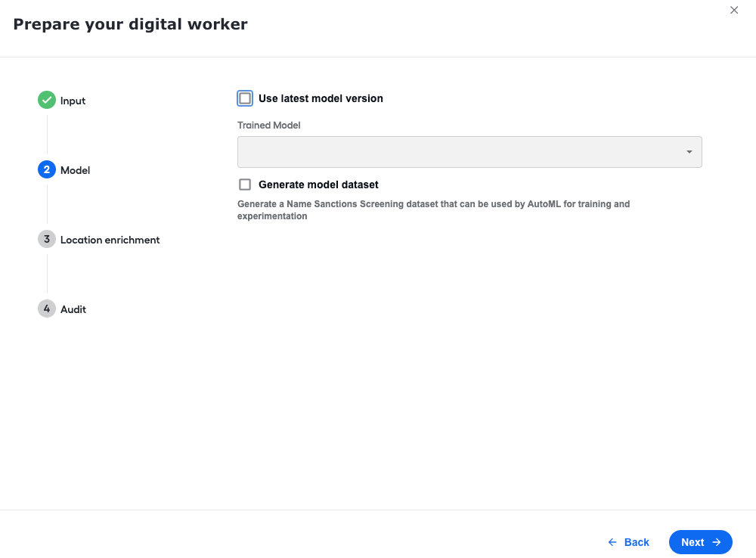Click the Next button
The height and width of the screenshot is (558, 756).
701,542
